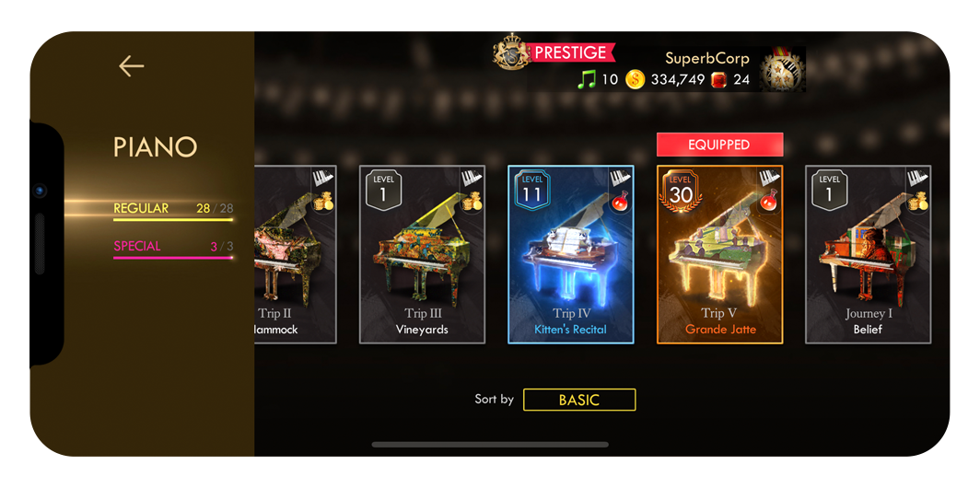Tap the back arrow icon

[131, 65]
